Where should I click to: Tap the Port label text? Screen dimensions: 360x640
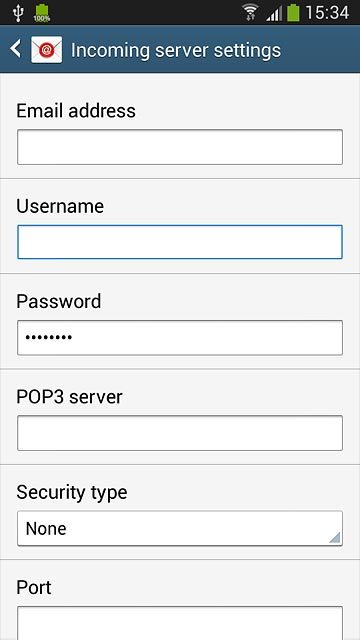coord(34,587)
